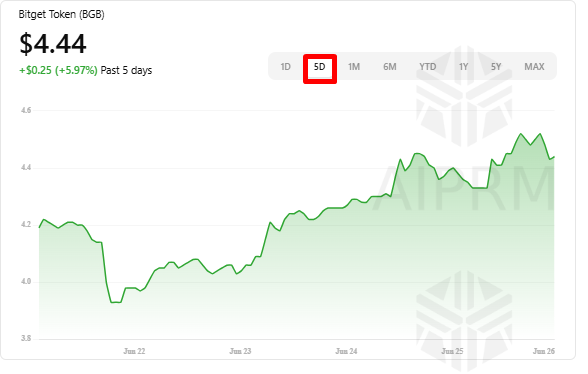Screen dimensions: 588x374
Task: Select the highlighted 5D range tab
Action: (320, 67)
